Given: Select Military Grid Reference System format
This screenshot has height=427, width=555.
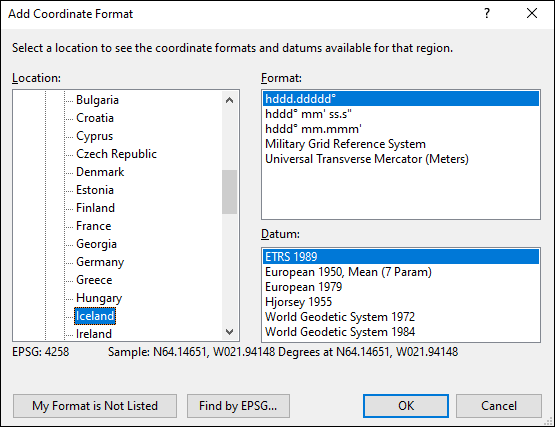Looking at the screenshot, I should 401,144.
